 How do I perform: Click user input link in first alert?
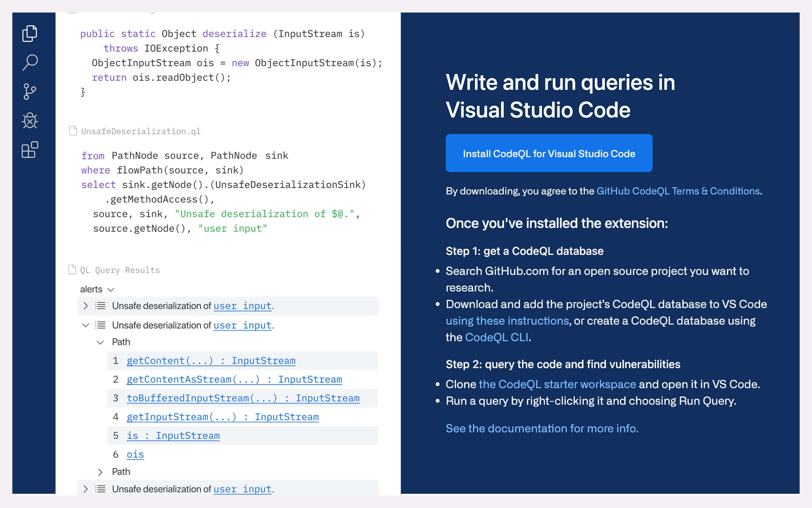(242, 306)
